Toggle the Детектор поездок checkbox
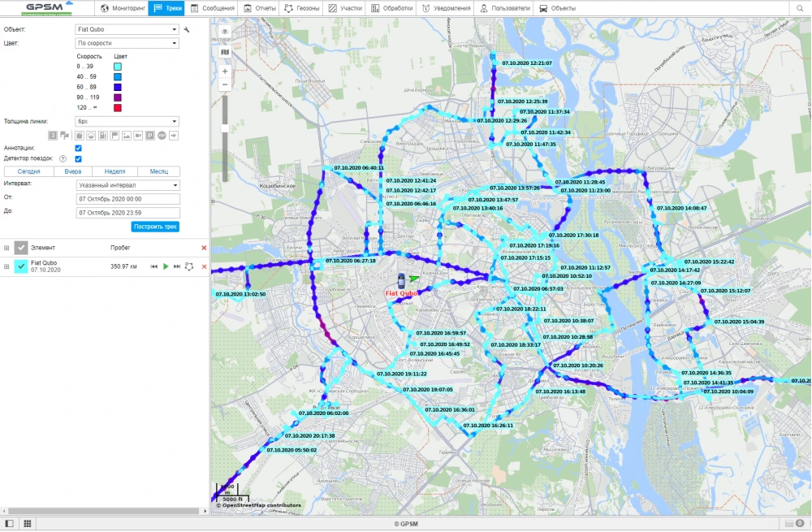The height and width of the screenshot is (532, 812). tap(78, 159)
